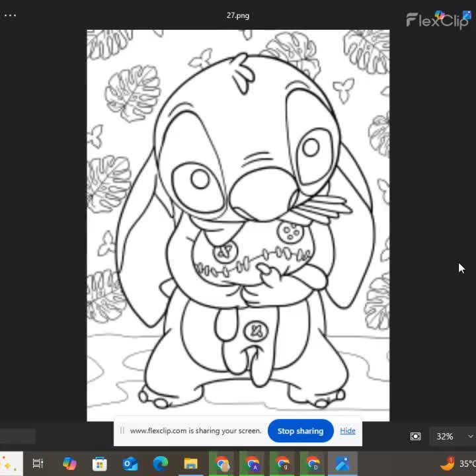Image resolution: width=476 pixels, height=476 pixels.
Task: Grab the sharing bar drag handle
Action: point(122,430)
